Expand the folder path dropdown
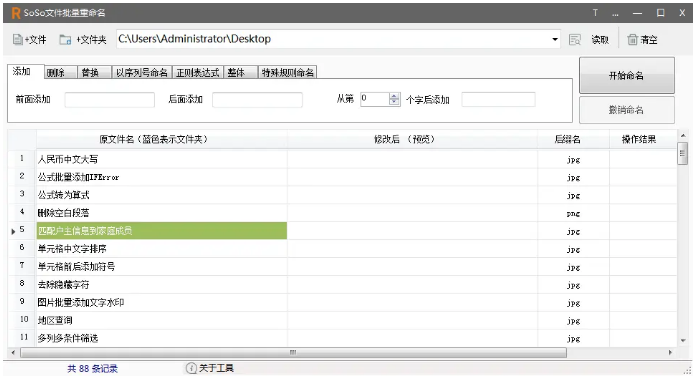 point(555,39)
